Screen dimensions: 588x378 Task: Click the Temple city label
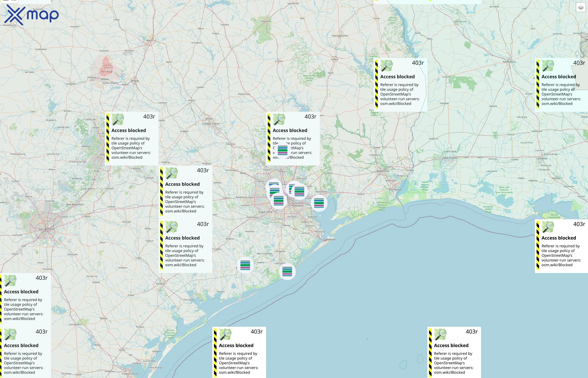pos(135,81)
